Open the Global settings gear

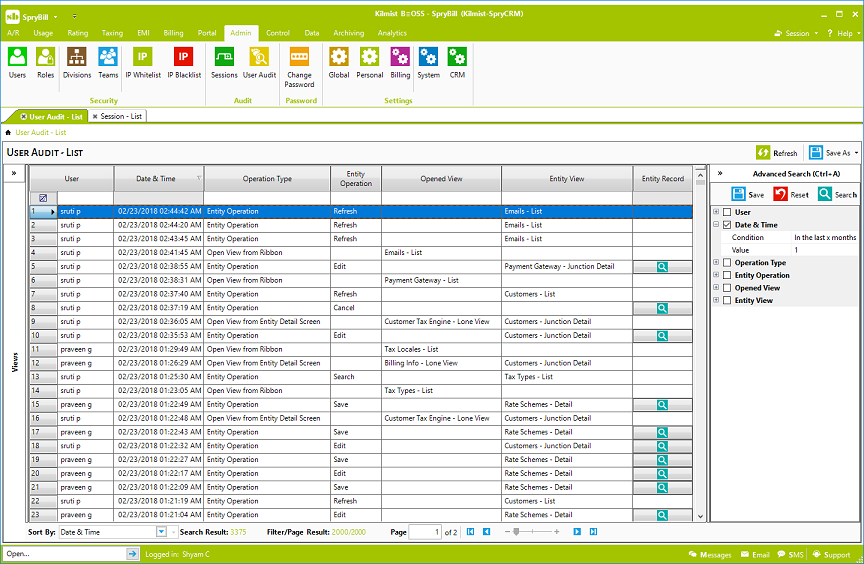339,58
